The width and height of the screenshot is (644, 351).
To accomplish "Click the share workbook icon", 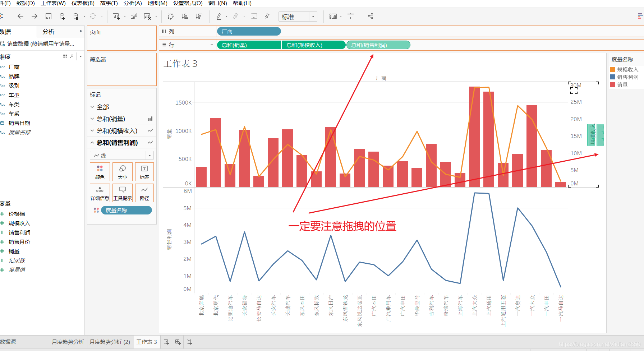I will (x=371, y=16).
